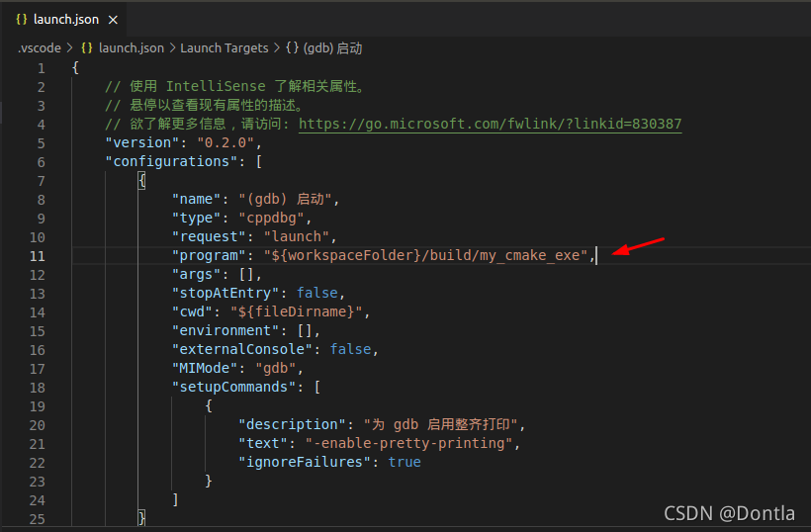Click the braces icon before breadcrumb launch.json
The image size is (811, 532).
coord(87,48)
